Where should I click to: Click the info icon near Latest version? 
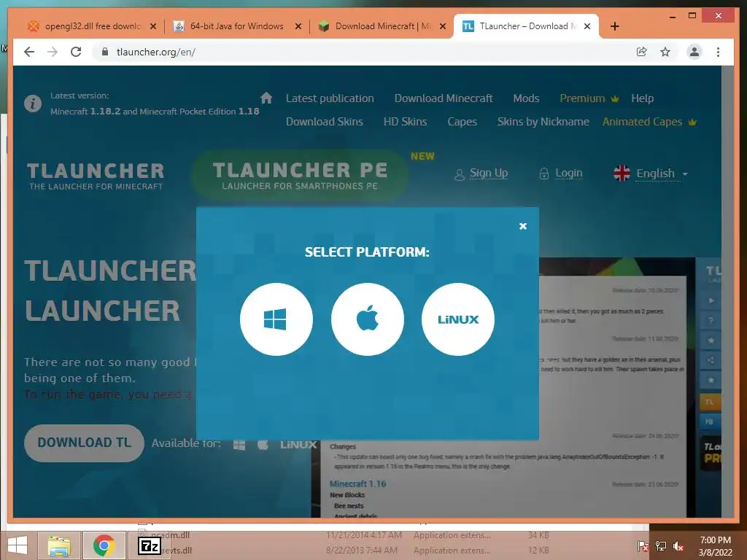[33, 104]
